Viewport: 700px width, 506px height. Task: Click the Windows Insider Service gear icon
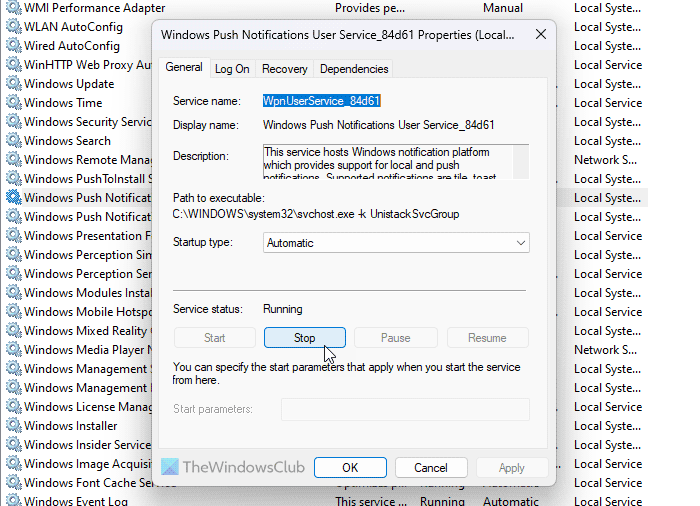pyautogui.click(x=14, y=445)
